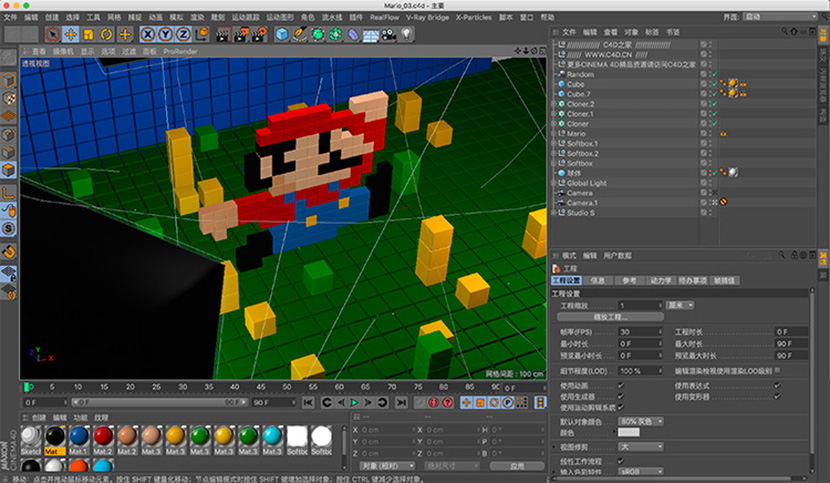Click the Floor environment icon

coord(371,34)
